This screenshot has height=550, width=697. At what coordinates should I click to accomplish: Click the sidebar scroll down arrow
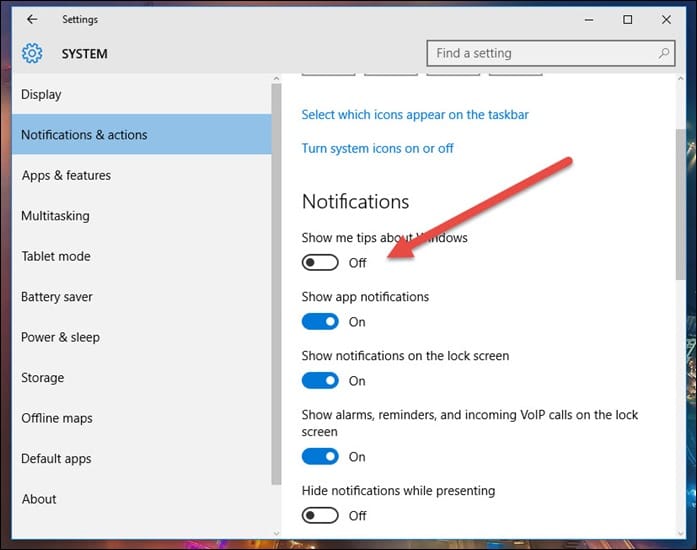276,533
